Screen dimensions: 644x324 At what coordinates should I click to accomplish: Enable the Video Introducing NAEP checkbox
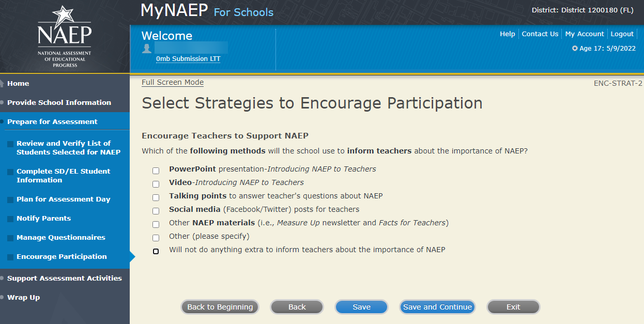pyautogui.click(x=156, y=184)
